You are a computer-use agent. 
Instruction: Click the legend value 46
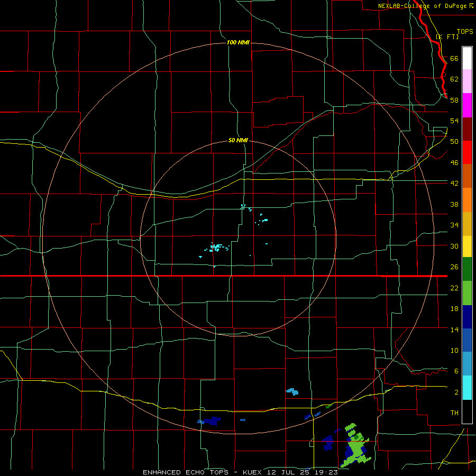[454, 163]
